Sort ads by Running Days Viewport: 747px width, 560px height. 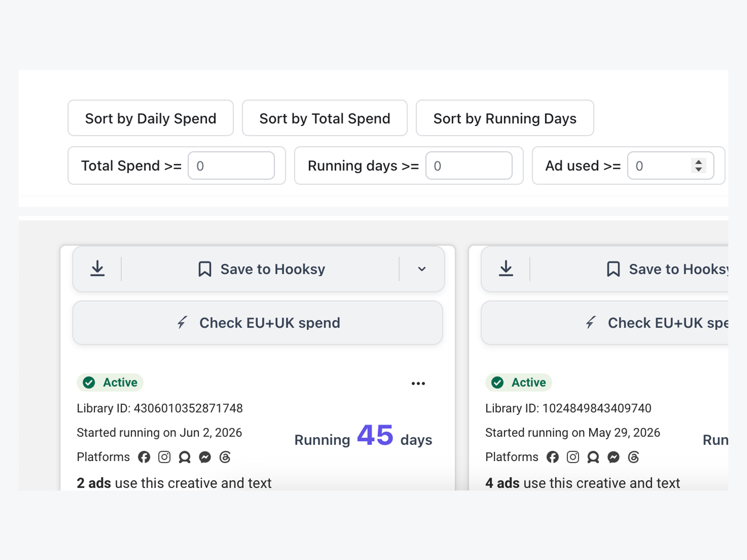click(505, 118)
